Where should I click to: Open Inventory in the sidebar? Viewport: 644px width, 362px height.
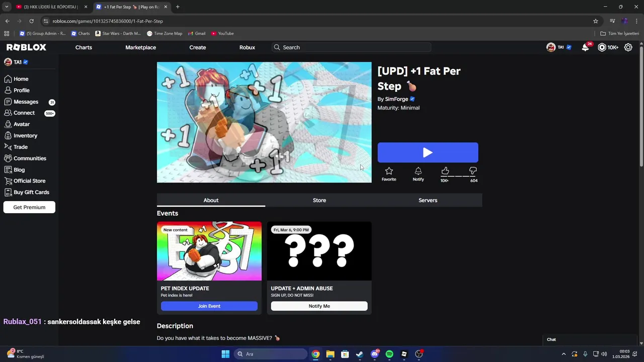(x=21, y=136)
